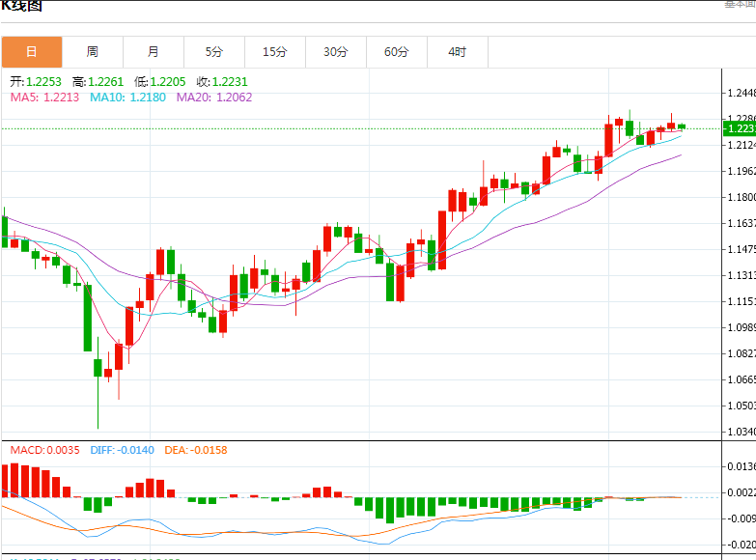Screen dimensions: 756x560
Task: Open the 4时 timeframe tab
Action: coord(457,52)
